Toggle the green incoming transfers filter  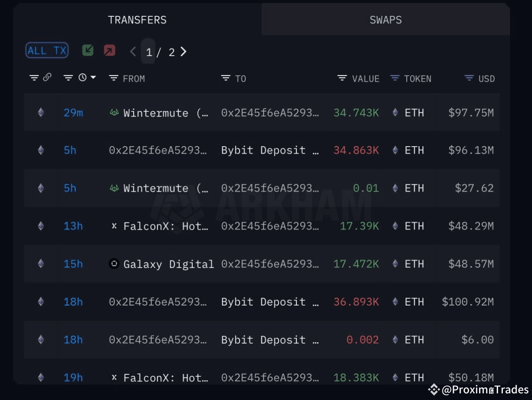88,50
